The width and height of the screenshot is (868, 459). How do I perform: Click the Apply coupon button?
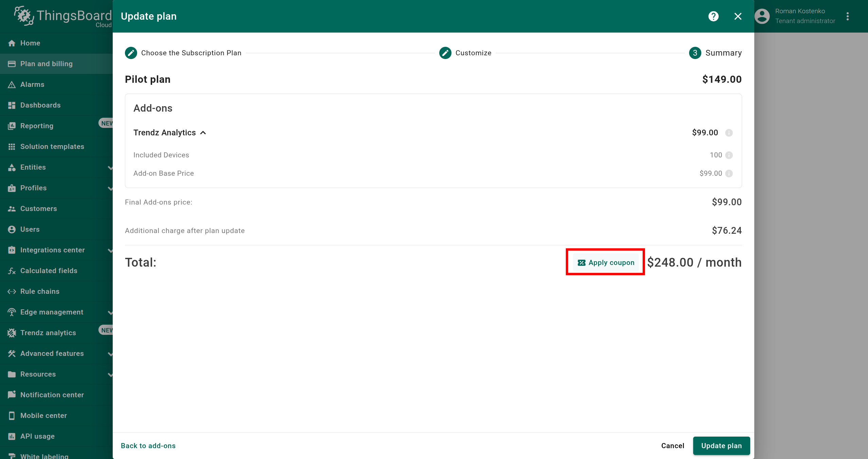606,263
